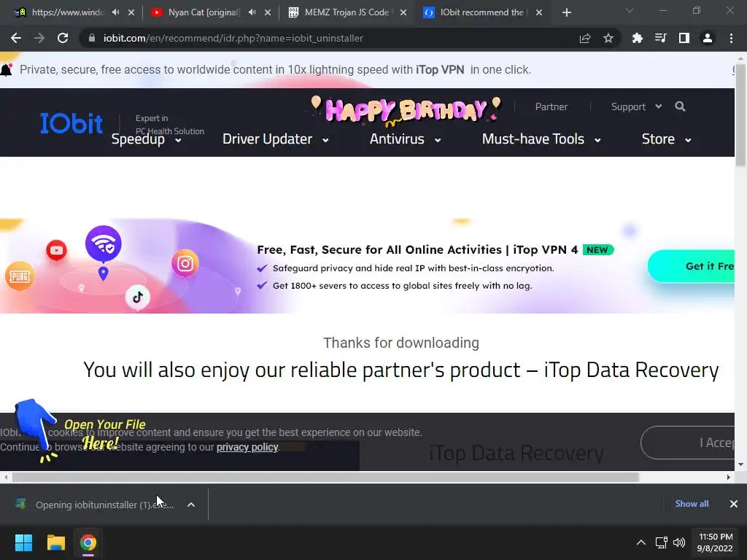Click the page vertical scrollbar thumb
Viewport: 747px width, 560px height.
tap(740, 114)
